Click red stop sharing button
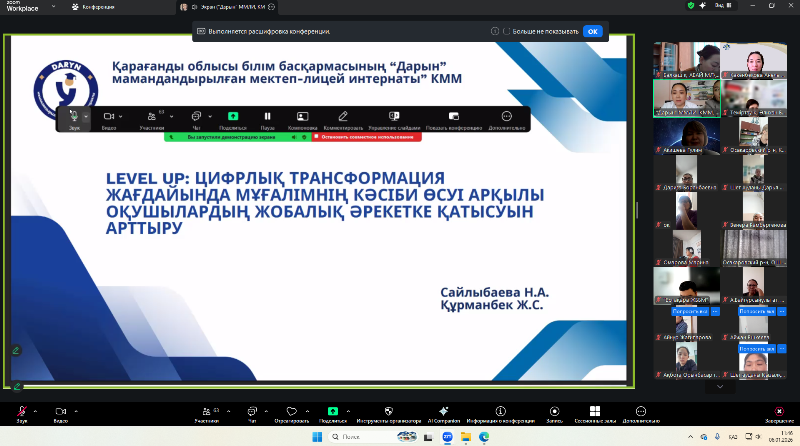800x446 pixels. pos(366,137)
